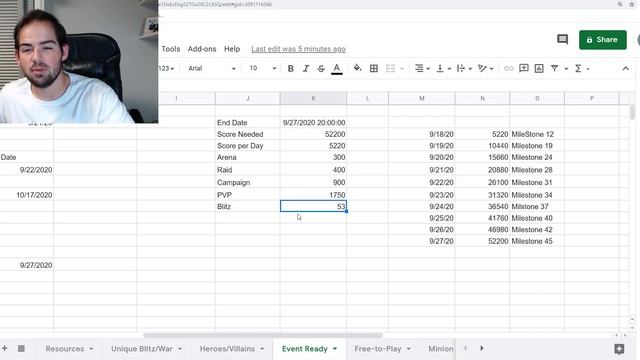Open text rotation options
Screen dimensions: 640x360
tap(485, 69)
